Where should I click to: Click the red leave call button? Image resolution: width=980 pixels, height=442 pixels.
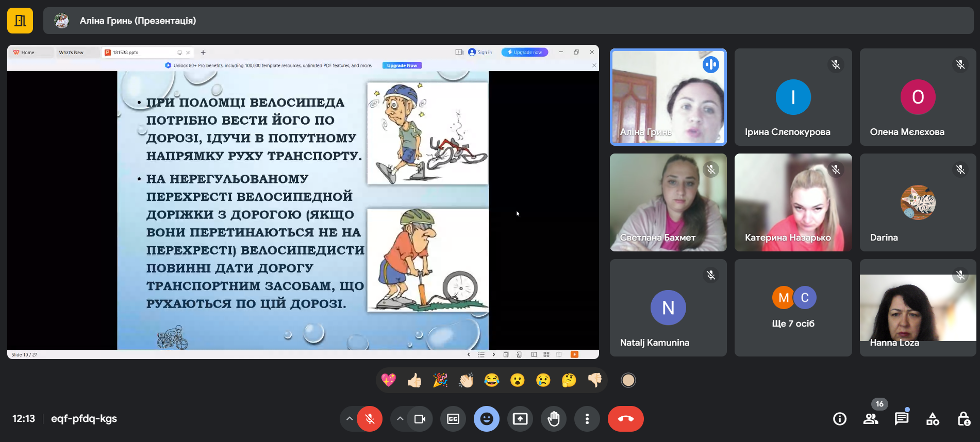[x=625, y=419]
